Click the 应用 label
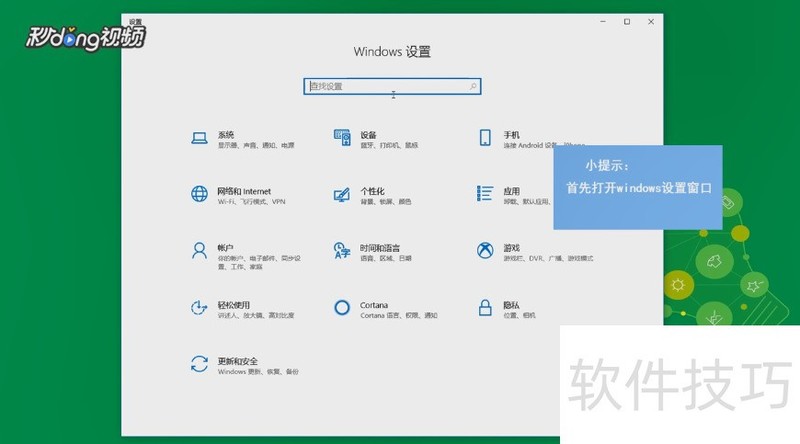This screenshot has height=444, width=800. click(x=512, y=191)
